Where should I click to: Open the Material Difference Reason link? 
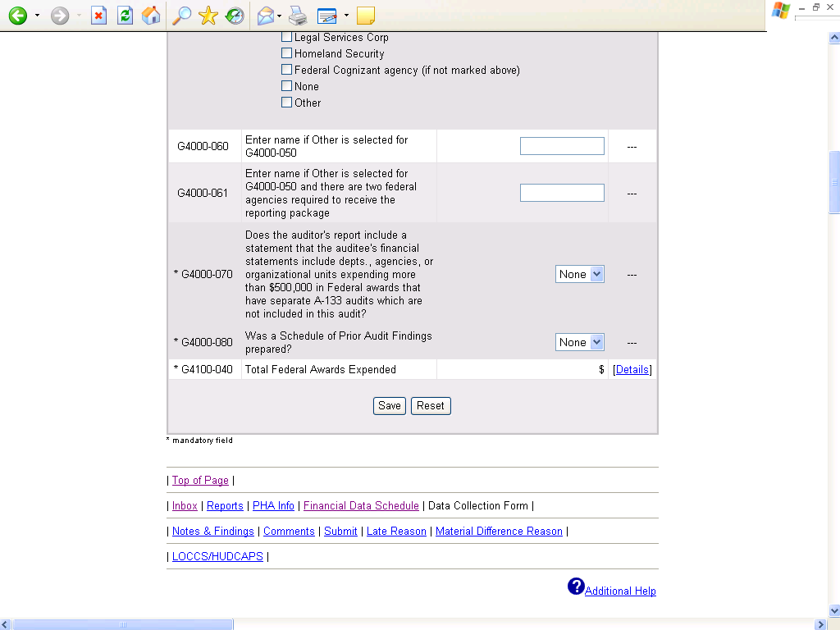(x=499, y=532)
